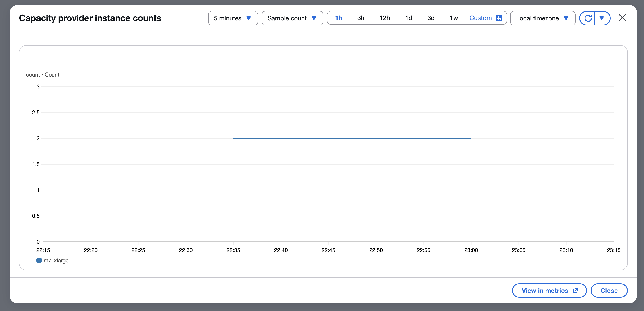Toggle the m7i.xlarge legend swatch
This screenshot has width=644, height=311.
(x=39, y=260)
